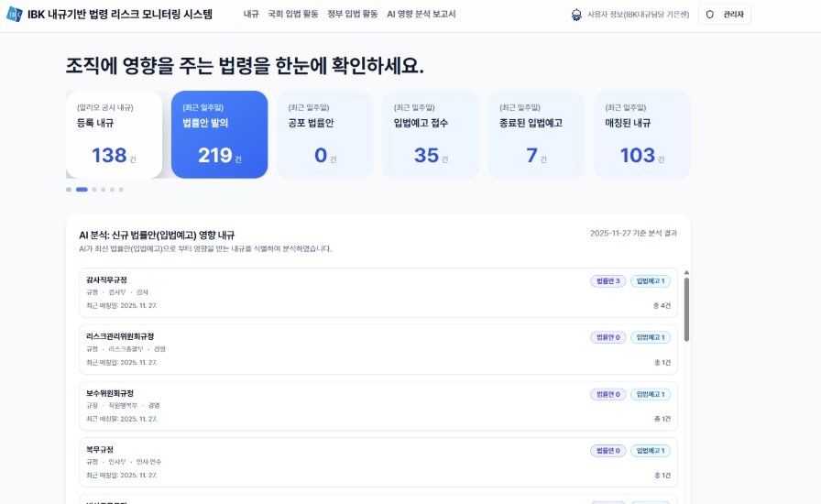Click the 관리자 button

724,15
